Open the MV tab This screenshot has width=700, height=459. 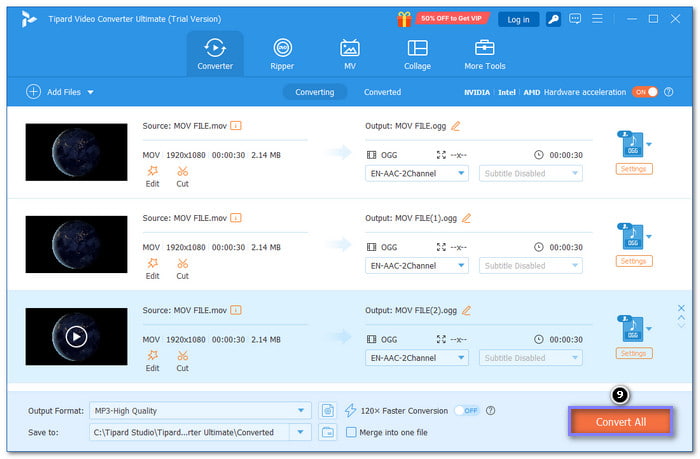click(x=350, y=54)
